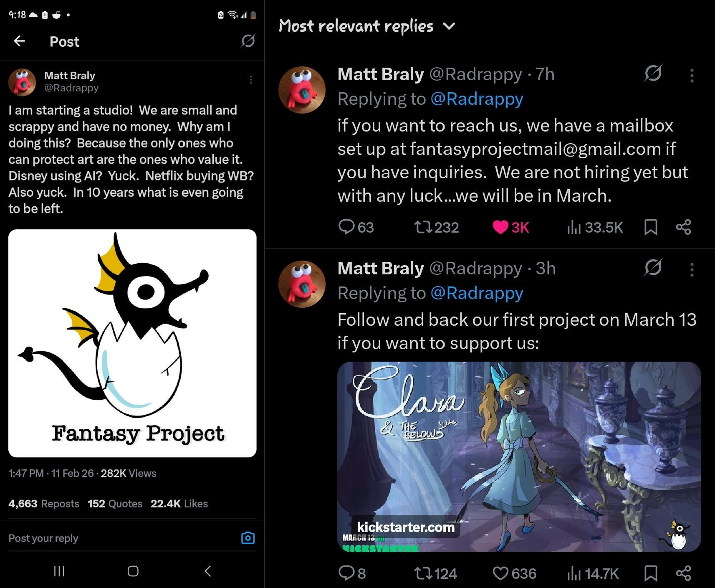Open the Fantasy Project logo image
The width and height of the screenshot is (715, 588).
pos(132,343)
